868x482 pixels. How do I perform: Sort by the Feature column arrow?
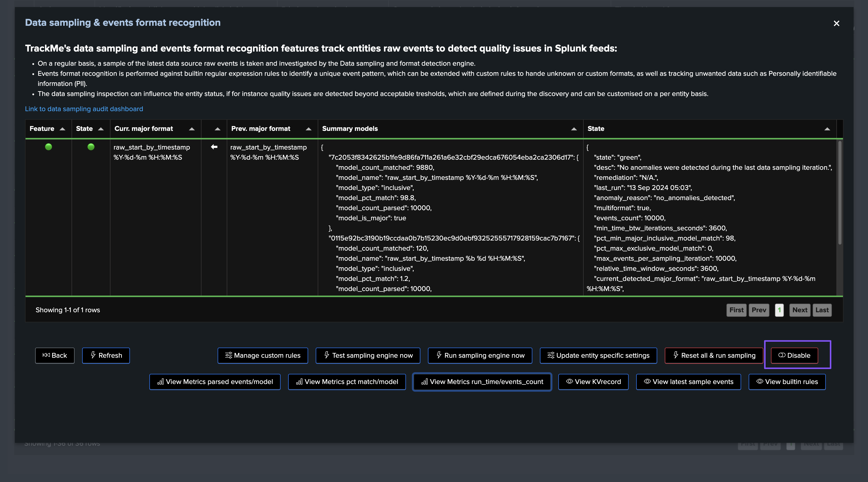[62, 129]
